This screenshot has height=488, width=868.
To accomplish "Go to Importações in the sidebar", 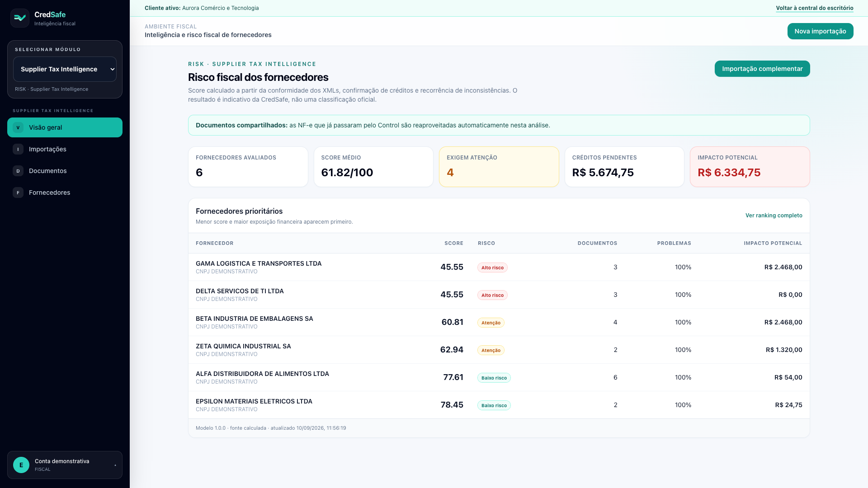I will click(65, 149).
